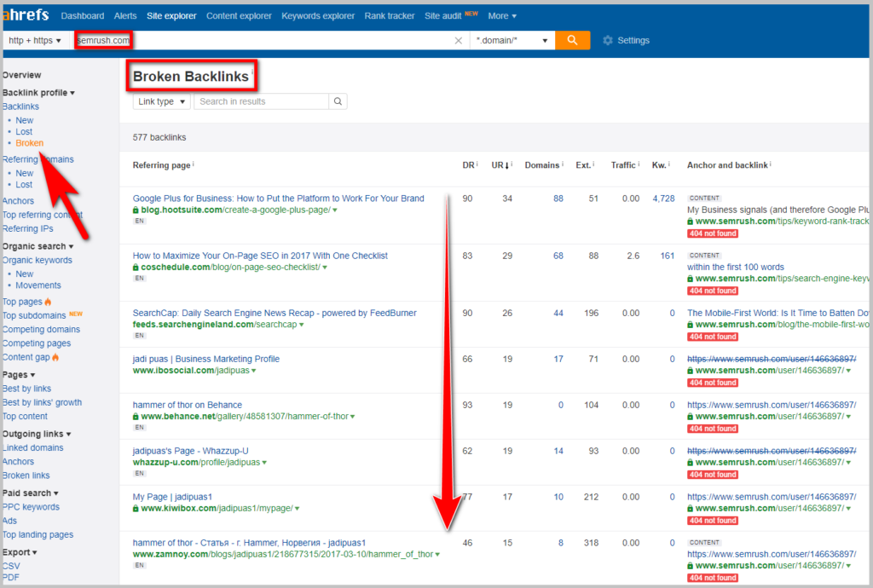Select Broken under Backlinks

(x=30, y=143)
